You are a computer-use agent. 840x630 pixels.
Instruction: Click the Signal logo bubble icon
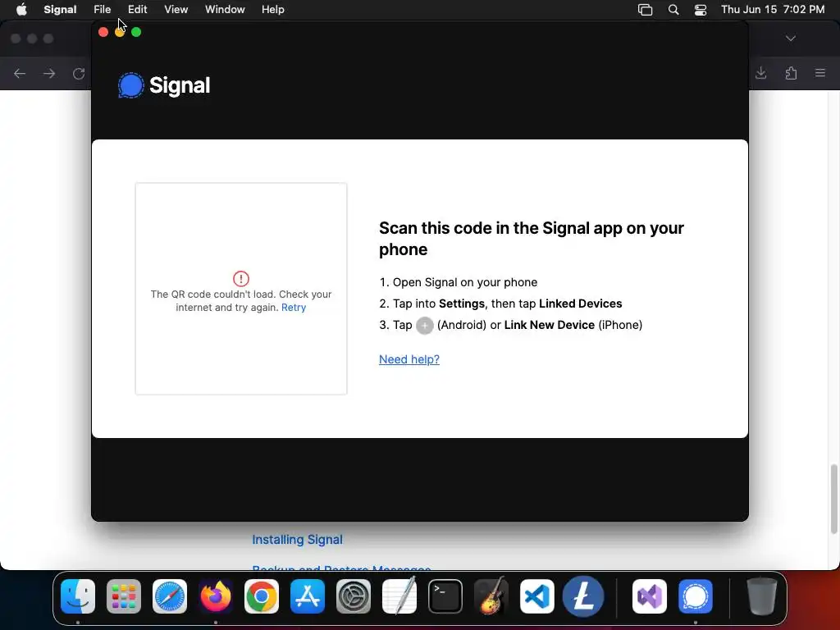(x=130, y=85)
